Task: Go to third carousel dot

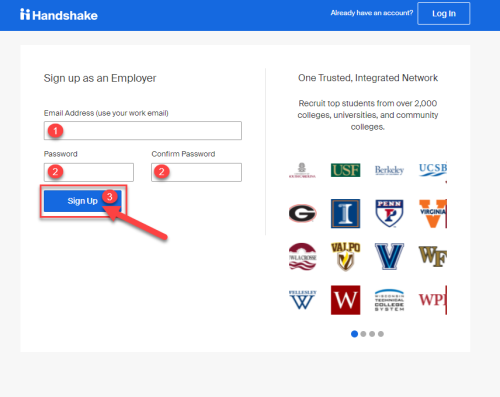Action: 372,334
